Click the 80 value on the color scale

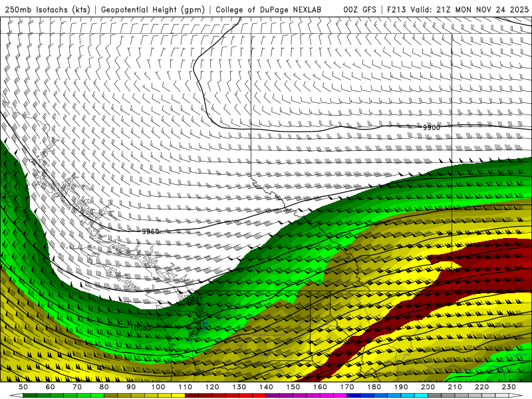104,387
